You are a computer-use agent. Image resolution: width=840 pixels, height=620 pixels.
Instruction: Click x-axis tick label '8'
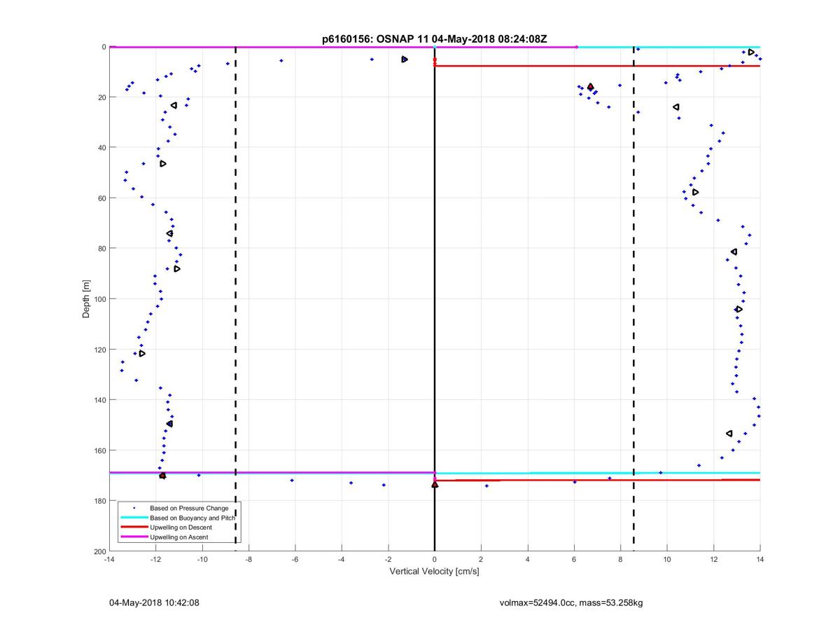(x=621, y=559)
